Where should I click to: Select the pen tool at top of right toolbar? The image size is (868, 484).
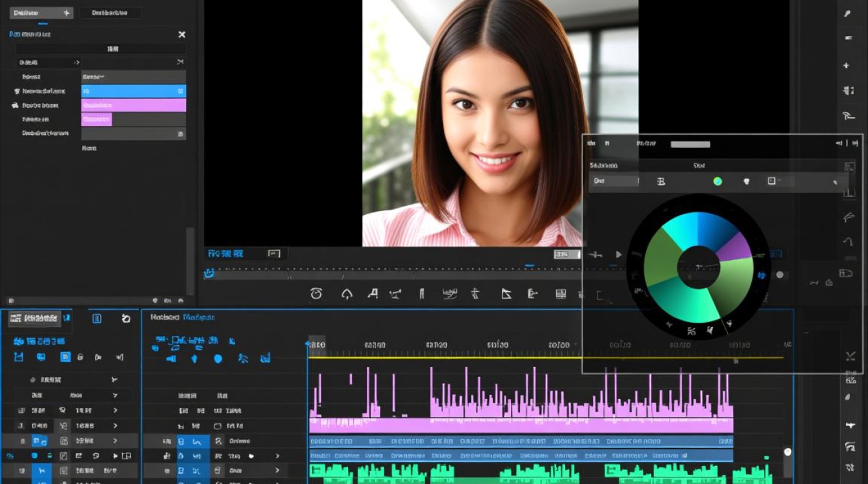click(x=847, y=14)
